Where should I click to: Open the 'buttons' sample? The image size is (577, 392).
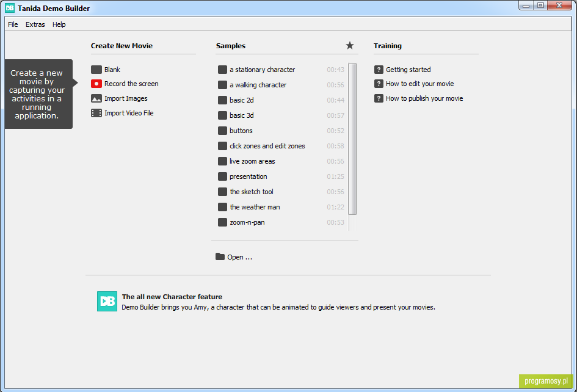(x=241, y=131)
